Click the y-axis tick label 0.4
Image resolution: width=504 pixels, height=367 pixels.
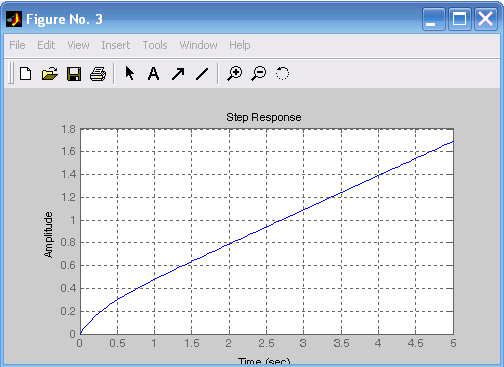click(x=68, y=288)
